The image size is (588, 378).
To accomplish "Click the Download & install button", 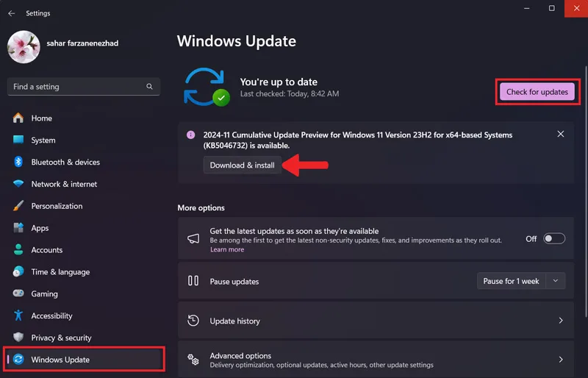I will pos(243,165).
